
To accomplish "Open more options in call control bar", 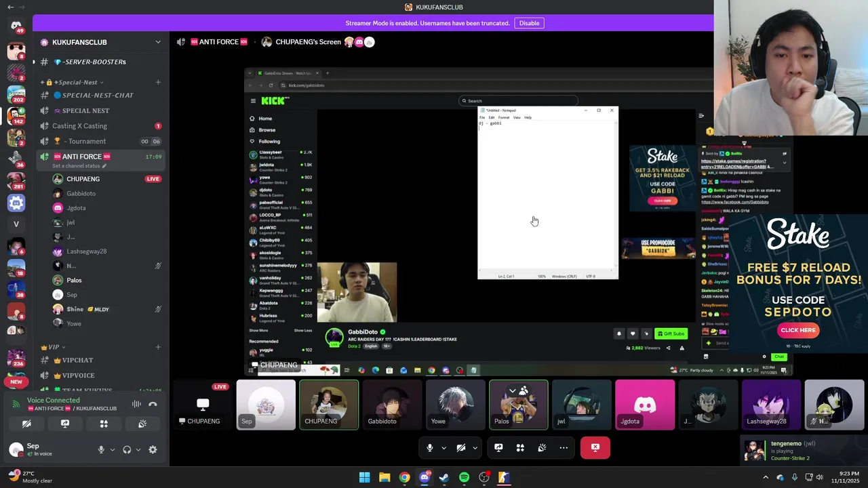I will [564, 447].
